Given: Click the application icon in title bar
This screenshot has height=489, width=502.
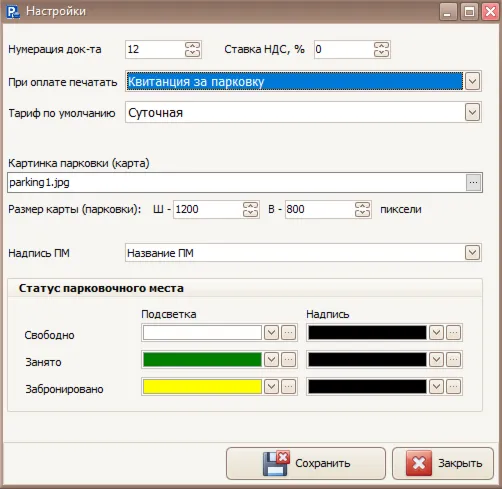Looking at the screenshot, I should click(13, 12).
